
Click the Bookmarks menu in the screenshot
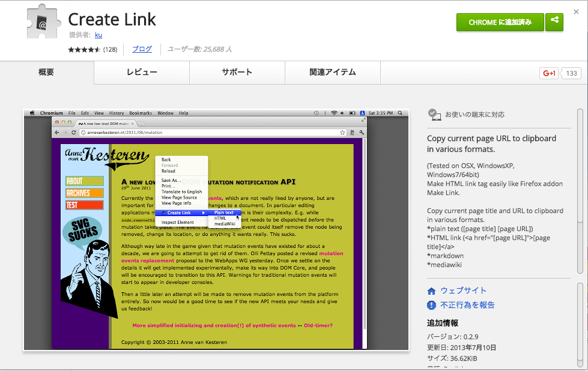141,113
